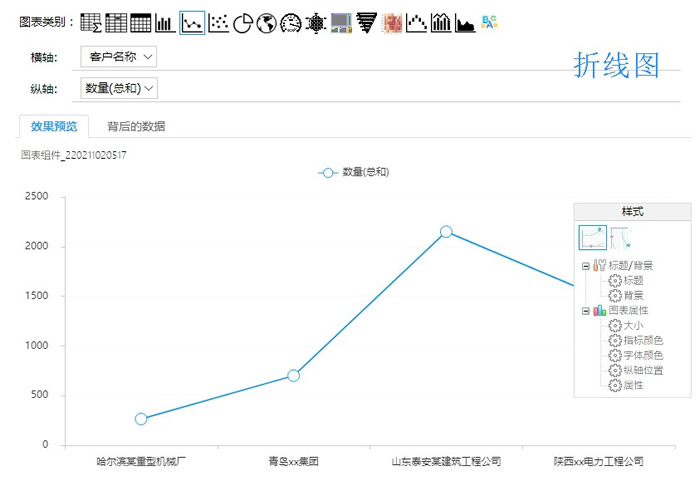Viewport: 700px width, 496px height.
Task: Pick the gauge dashboard chart type
Action: pyautogui.click(x=291, y=22)
